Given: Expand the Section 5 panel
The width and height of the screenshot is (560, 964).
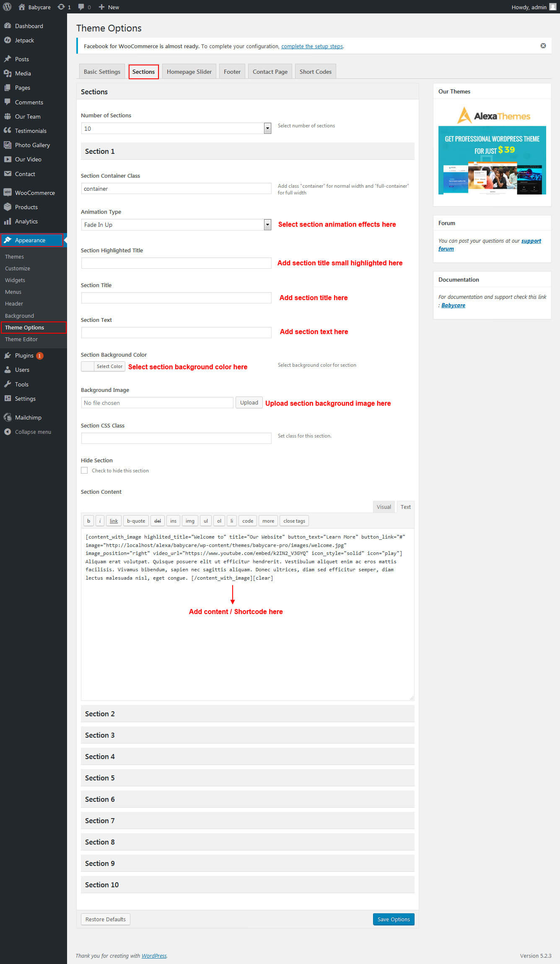Looking at the screenshot, I should point(248,777).
